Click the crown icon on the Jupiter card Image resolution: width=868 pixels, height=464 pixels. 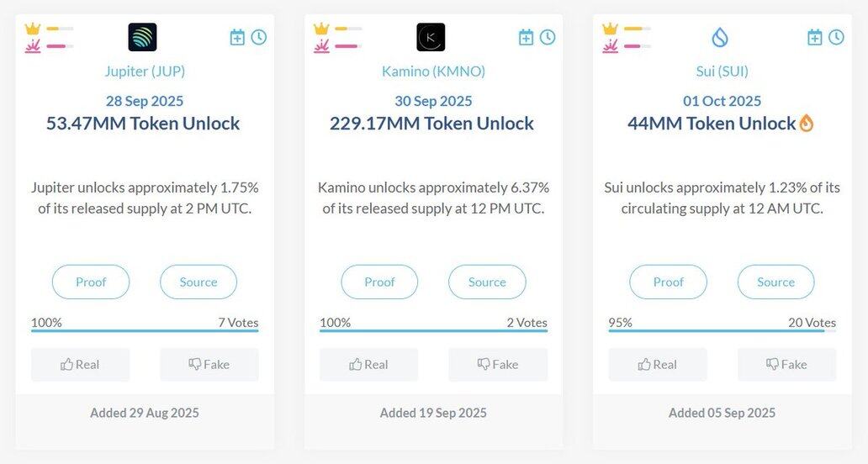[33, 29]
